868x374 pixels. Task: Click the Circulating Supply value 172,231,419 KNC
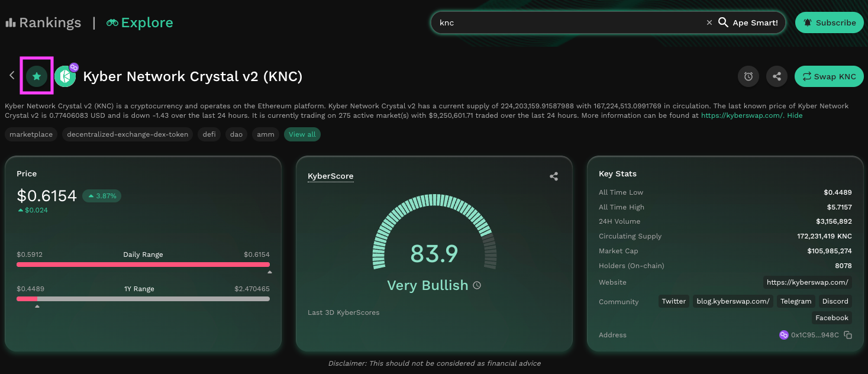click(x=824, y=236)
